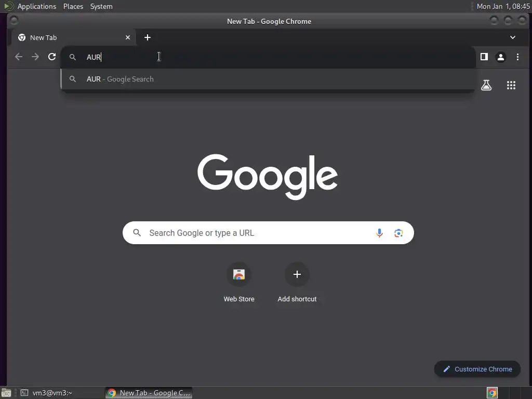Open a new tab with plus button
Image resolution: width=532 pixels, height=399 pixels.
coord(147,37)
